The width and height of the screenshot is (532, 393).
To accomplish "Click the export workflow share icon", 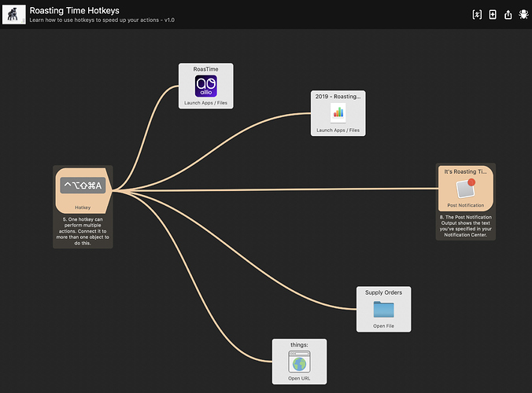I will coord(508,14).
